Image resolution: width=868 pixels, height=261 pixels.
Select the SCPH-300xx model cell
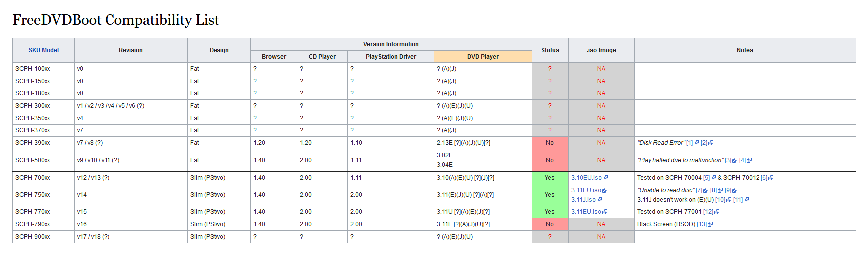pyautogui.click(x=44, y=106)
